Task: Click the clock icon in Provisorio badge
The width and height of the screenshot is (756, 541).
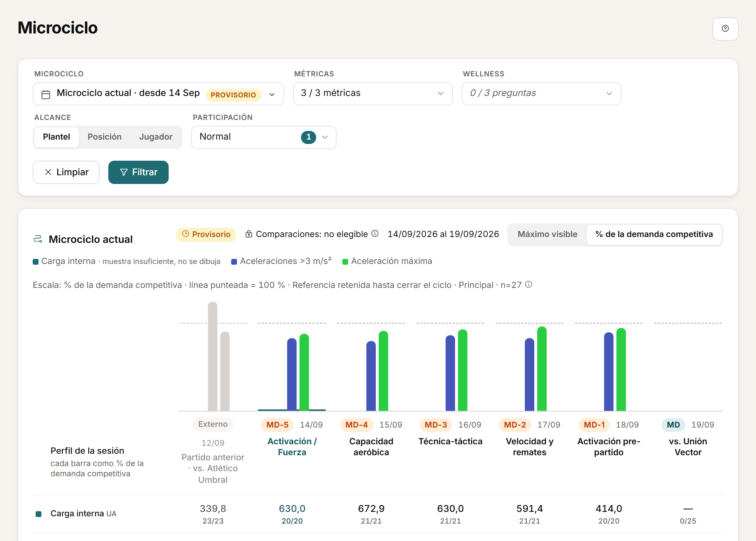Action: point(185,234)
